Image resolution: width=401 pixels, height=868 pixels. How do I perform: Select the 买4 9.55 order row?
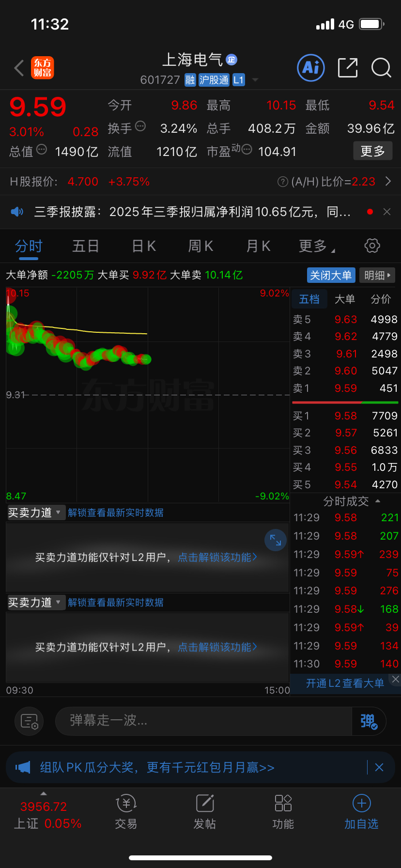click(345, 467)
